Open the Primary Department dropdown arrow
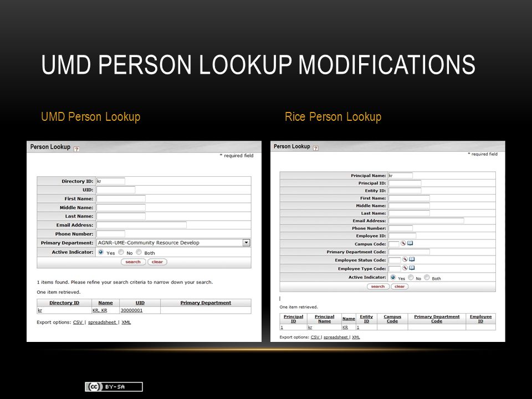The height and width of the screenshot is (399, 532). [x=246, y=243]
